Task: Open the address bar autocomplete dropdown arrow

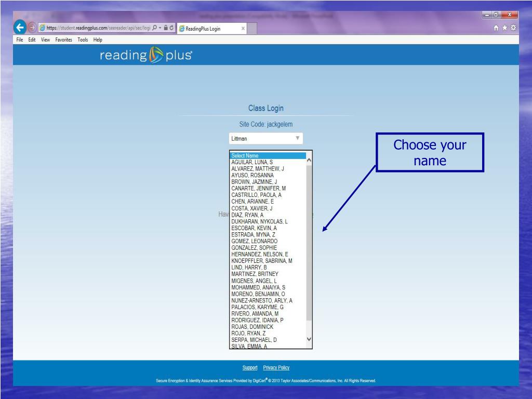Action: [160, 28]
